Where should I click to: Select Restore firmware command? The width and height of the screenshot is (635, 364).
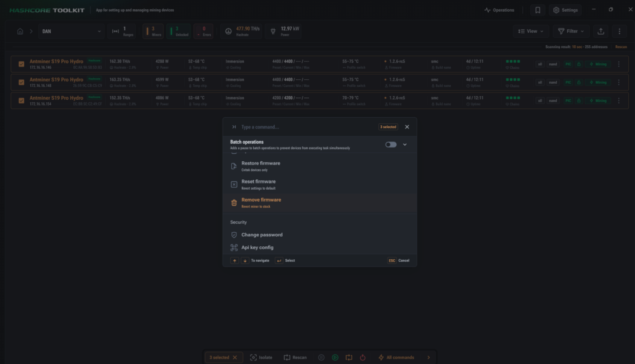[x=319, y=166]
